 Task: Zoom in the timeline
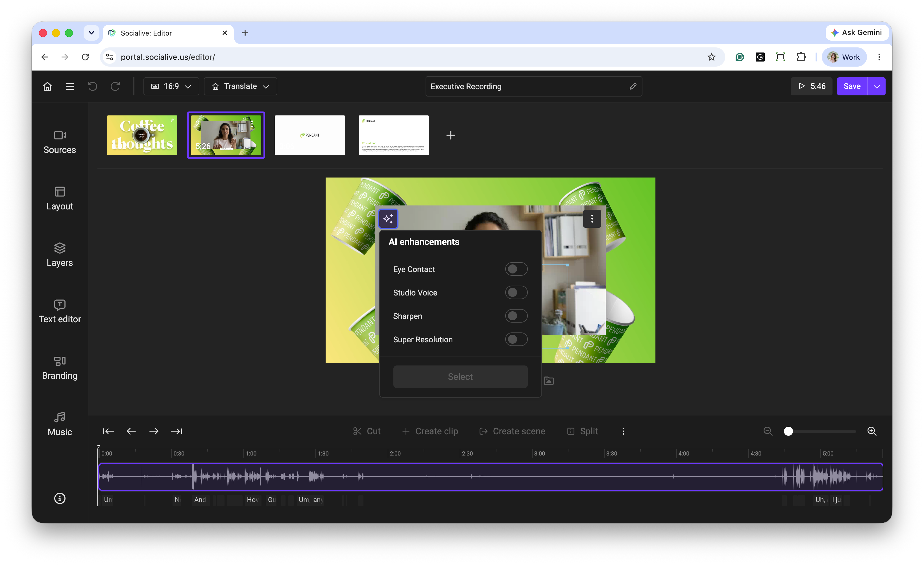pyautogui.click(x=872, y=431)
